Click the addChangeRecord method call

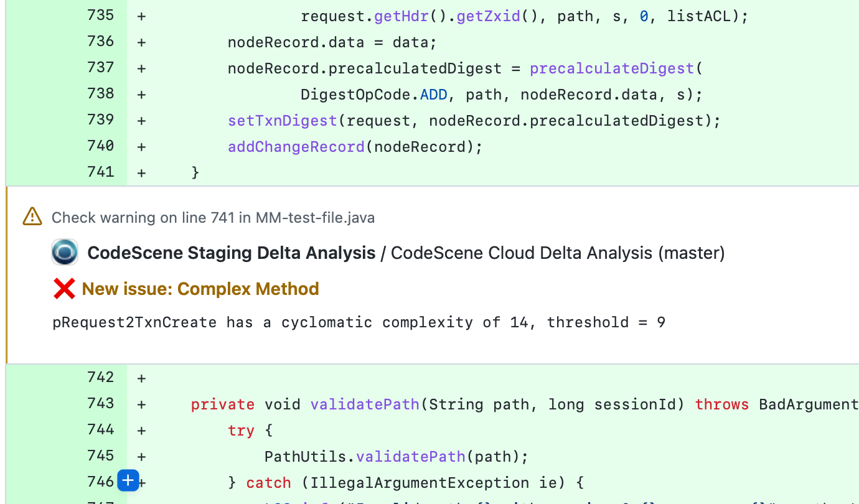[x=296, y=147]
